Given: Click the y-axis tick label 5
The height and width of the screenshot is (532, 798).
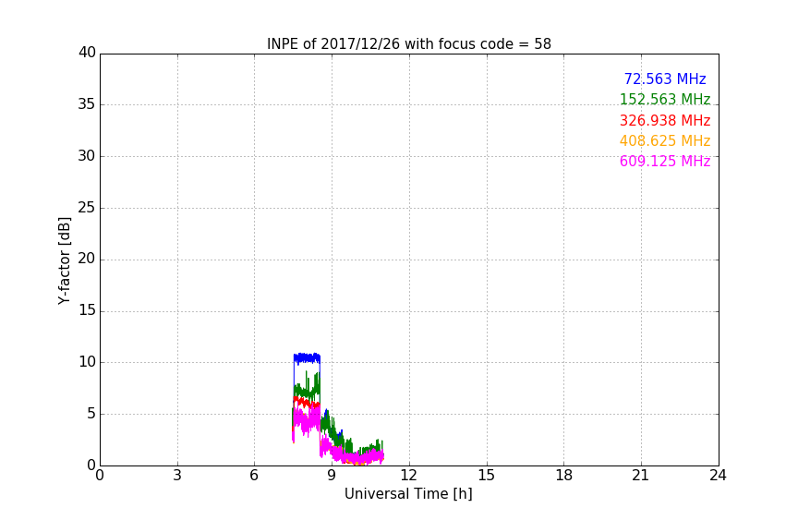Looking at the screenshot, I should (91, 414).
